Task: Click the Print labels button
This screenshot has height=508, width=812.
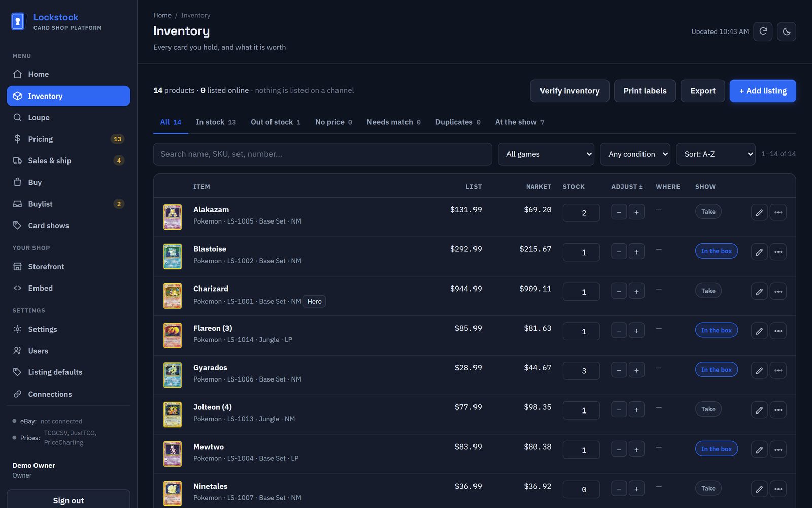Action: (645, 91)
